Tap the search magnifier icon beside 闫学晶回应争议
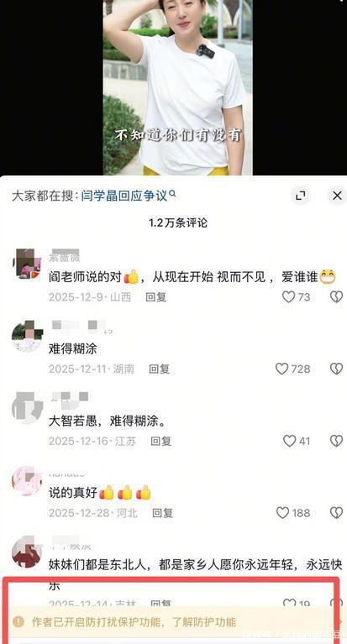 173,193
